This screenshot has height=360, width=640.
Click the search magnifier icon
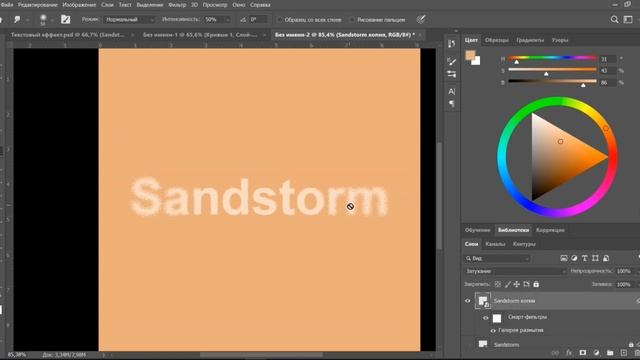click(614, 19)
